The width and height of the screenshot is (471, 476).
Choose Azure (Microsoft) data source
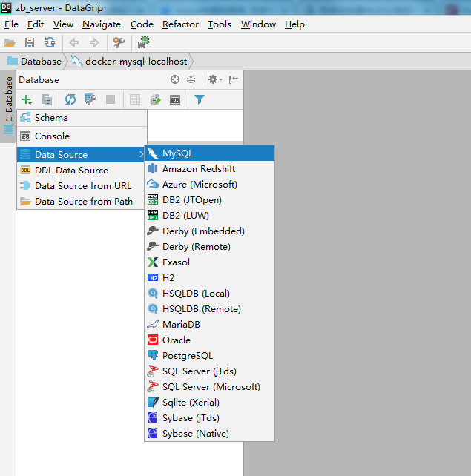tap(209, 185)
